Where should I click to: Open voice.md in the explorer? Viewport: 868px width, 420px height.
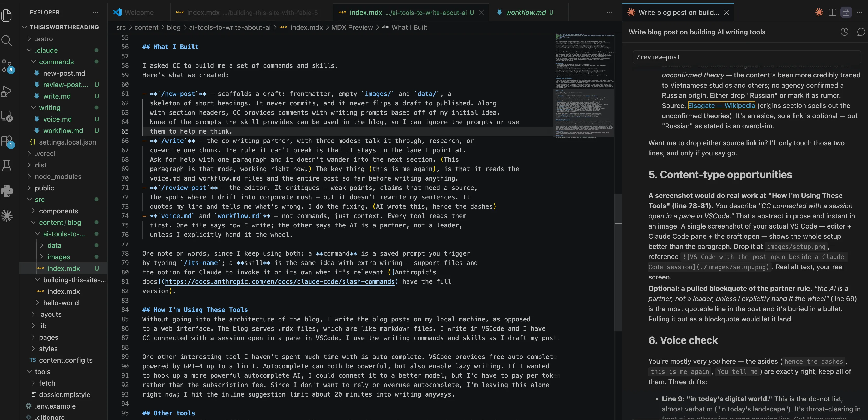point(63,119)
